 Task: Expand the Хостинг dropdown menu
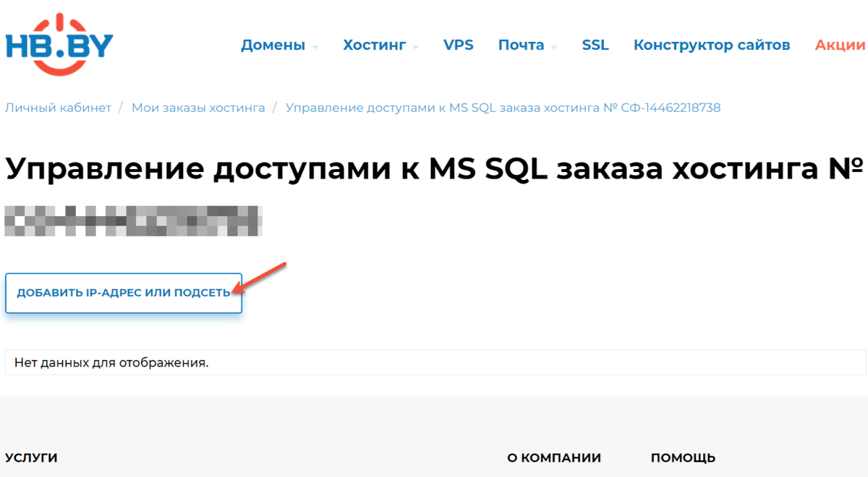(x=375, y=45)
